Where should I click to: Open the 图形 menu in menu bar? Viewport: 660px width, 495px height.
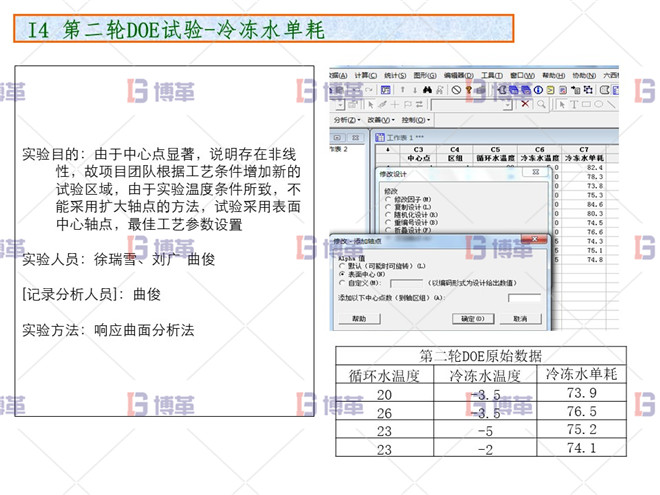tap(425, 75)
